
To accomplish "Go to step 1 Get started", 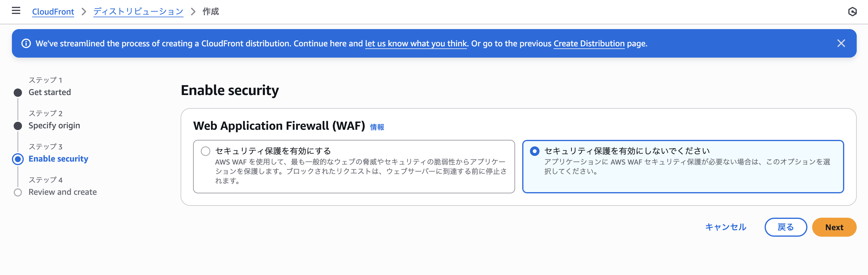I will point(50,92).
